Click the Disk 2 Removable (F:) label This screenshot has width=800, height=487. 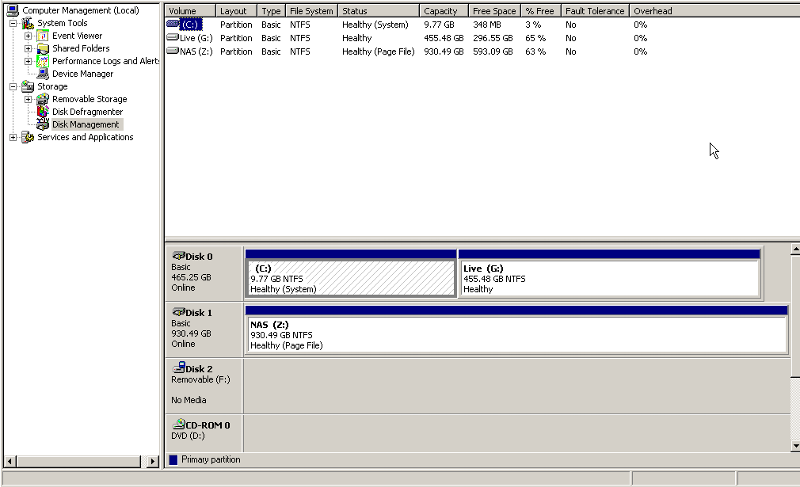201,380
